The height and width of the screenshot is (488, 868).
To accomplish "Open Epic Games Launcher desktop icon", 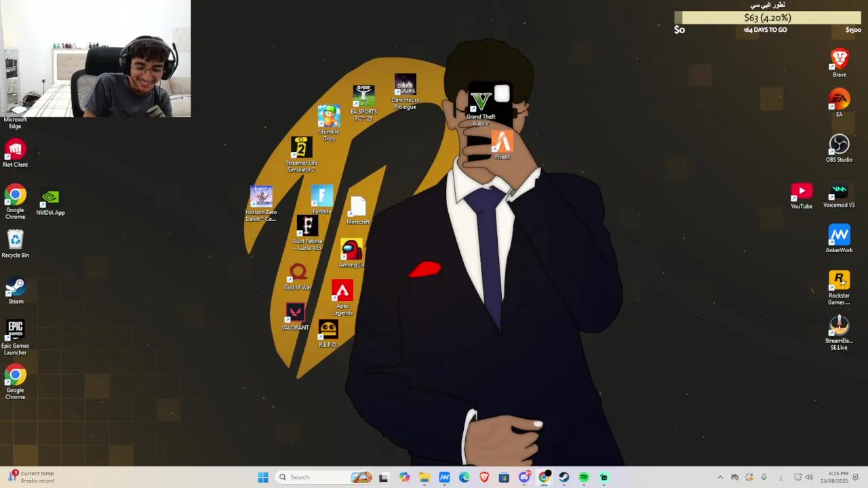I will tap(15, 337).
